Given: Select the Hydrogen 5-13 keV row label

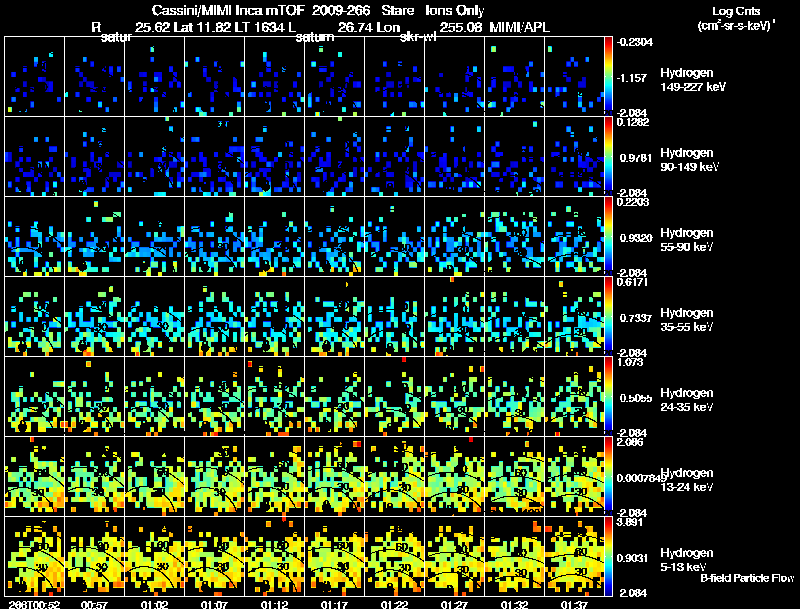Looking at the screenshot, I should pos(687,560).
